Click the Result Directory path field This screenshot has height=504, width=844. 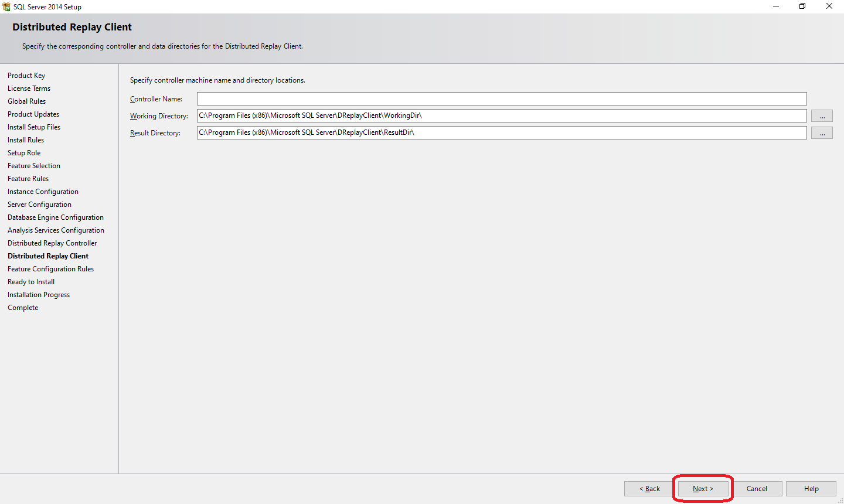(x=502, y=132)
